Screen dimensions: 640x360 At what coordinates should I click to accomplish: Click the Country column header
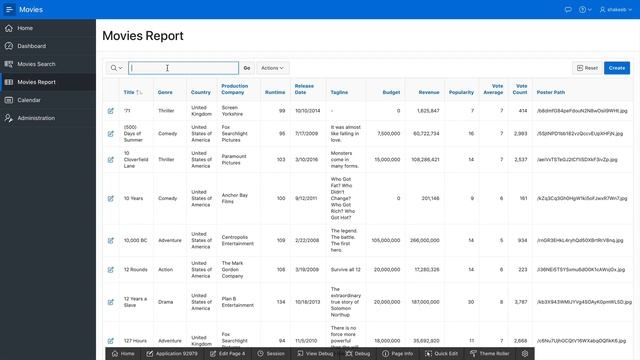click(201, 93)
